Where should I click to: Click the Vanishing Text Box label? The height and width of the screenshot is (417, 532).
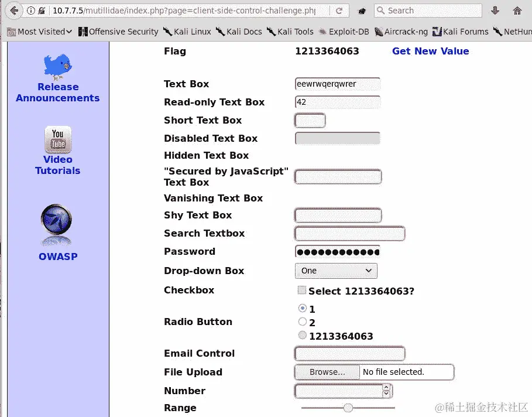point(214,198)
